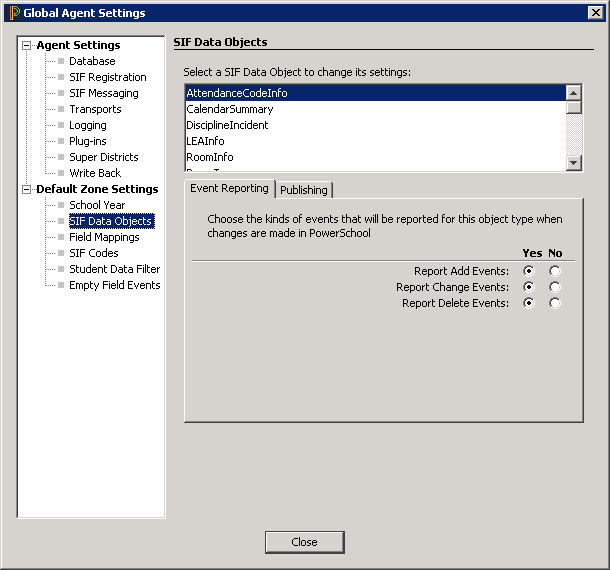Viewport: 610px width, 570px height.
Task: Select Yes for Report Delete Events
Action: coord(529,303)
